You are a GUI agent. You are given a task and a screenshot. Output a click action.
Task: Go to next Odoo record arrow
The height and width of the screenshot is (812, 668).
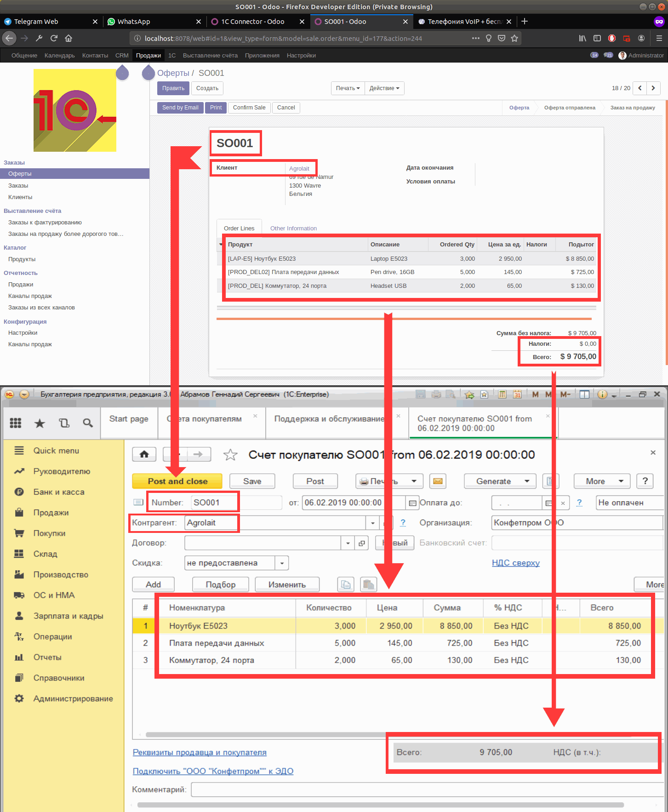click(x=653, y=88)
